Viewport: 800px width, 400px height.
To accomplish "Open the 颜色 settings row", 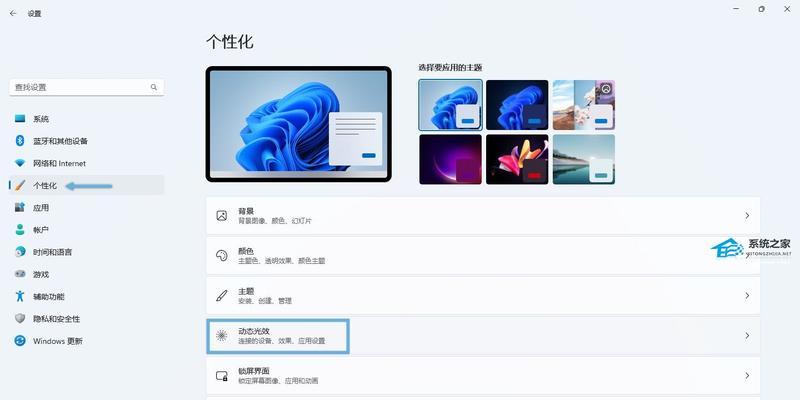I will click(x=483, y=256).
